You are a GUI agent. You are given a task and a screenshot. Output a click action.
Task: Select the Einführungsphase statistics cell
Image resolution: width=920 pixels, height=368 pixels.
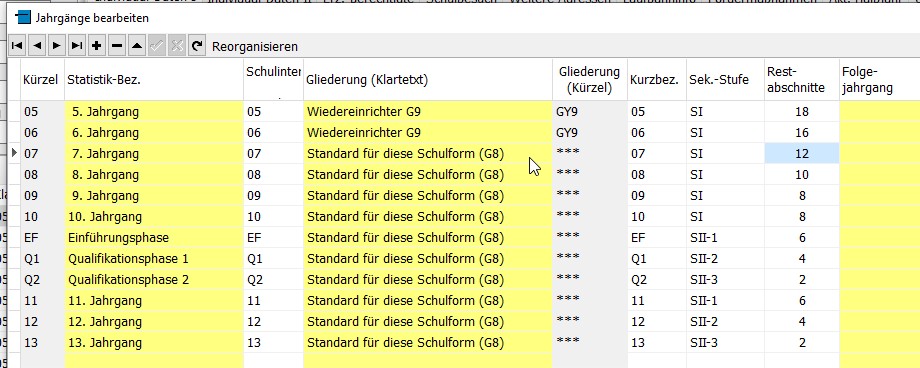(154, 238)
